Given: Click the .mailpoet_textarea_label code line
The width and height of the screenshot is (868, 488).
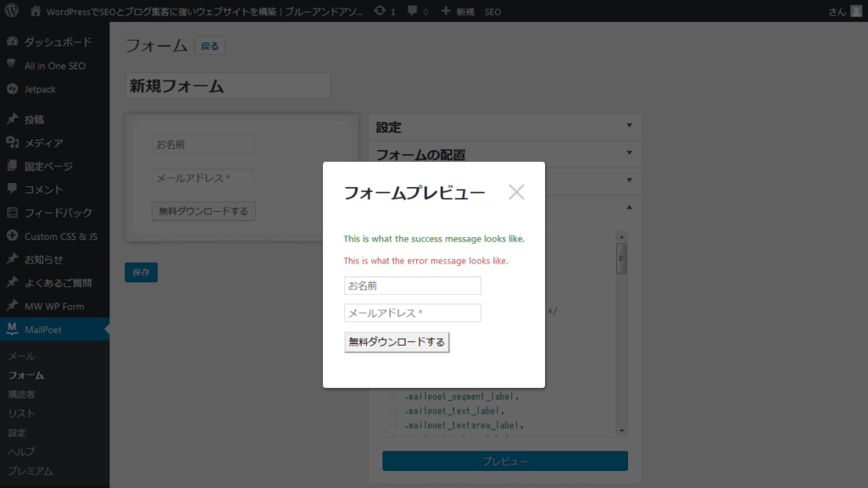Looking at the screenshot, I should (464, 425).
